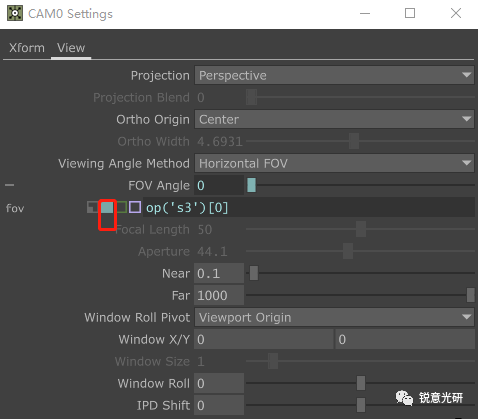Click the FOV Angle slider handle
Image resolution: width=478 pixels, height=419 pixels.
252,185
